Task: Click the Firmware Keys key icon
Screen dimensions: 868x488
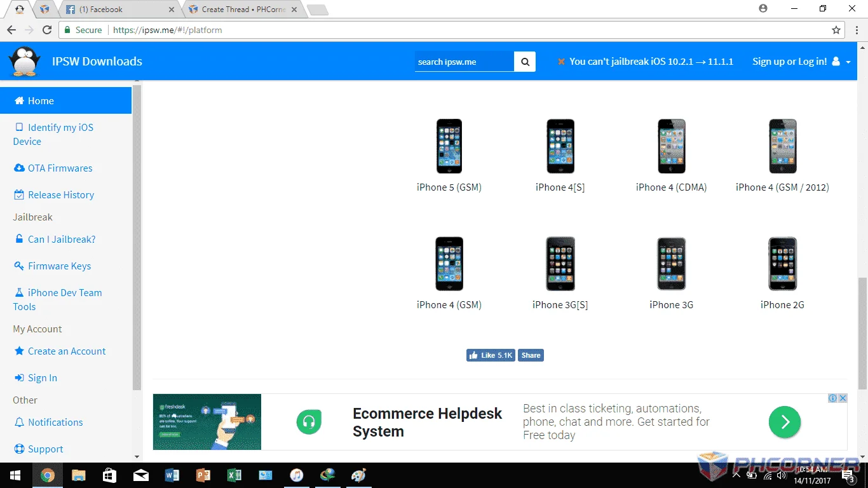Action: [x=19, y=266]
